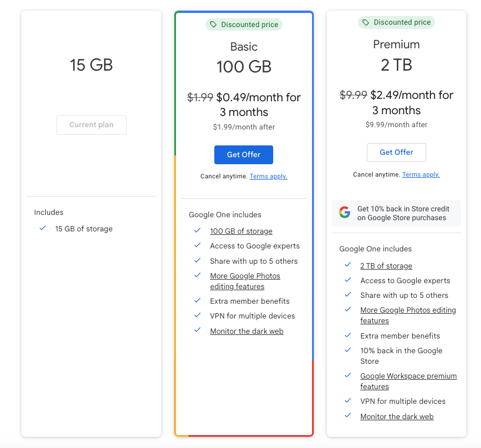Open Monitor the dark web in Basic plan
Viewport: 481px width, 448px height.
coord(247,331)
